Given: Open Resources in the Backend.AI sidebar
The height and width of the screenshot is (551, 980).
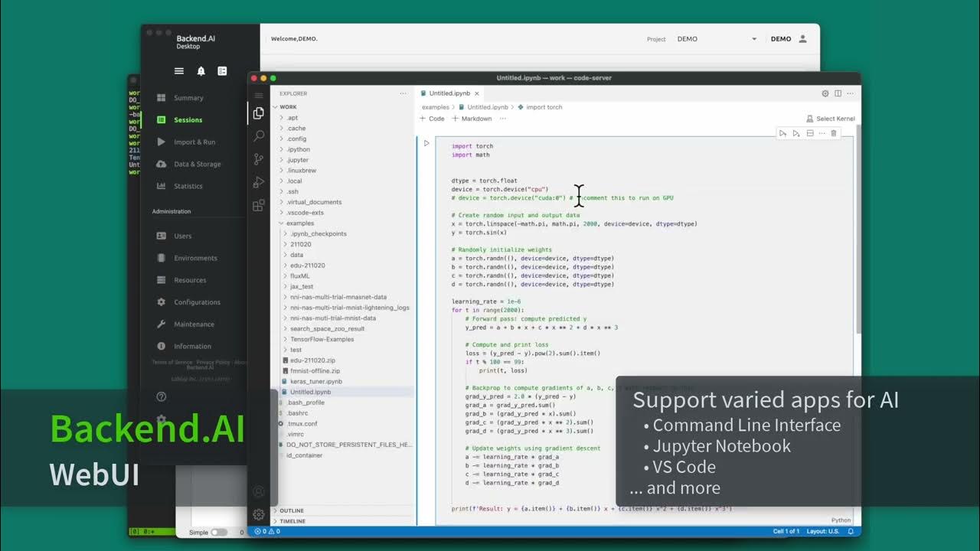Looking at the screenshot, I should click(189, 280).
